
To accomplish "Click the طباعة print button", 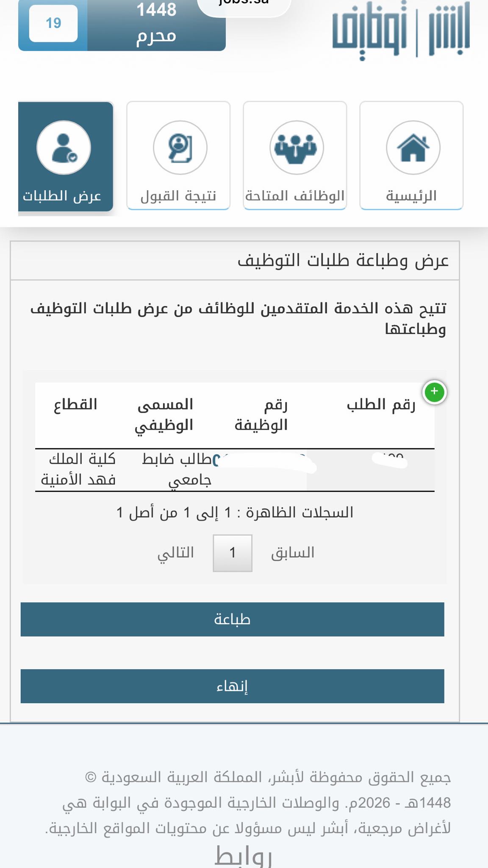I will point(232,619).
